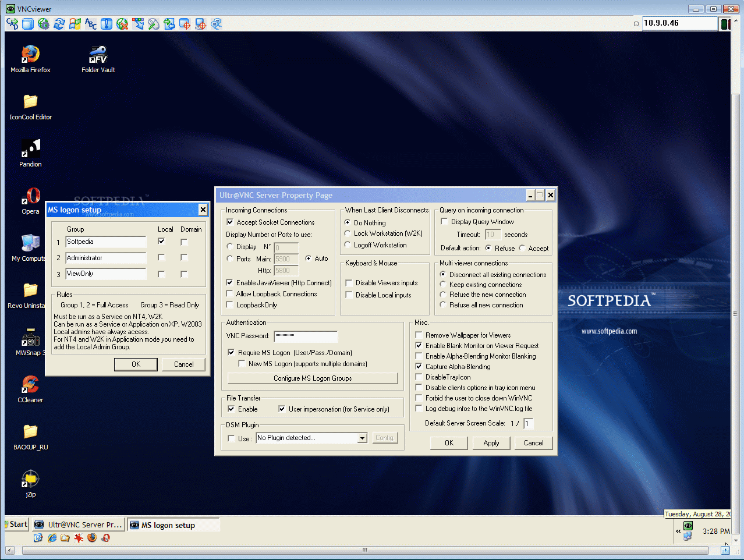The image size is (744, 560).
Task: Click inside the VNC Password field
Action: pos(306,336)
